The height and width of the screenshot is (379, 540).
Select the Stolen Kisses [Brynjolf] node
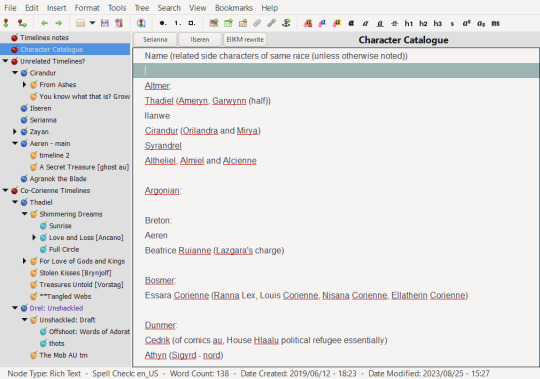(75, 273)
